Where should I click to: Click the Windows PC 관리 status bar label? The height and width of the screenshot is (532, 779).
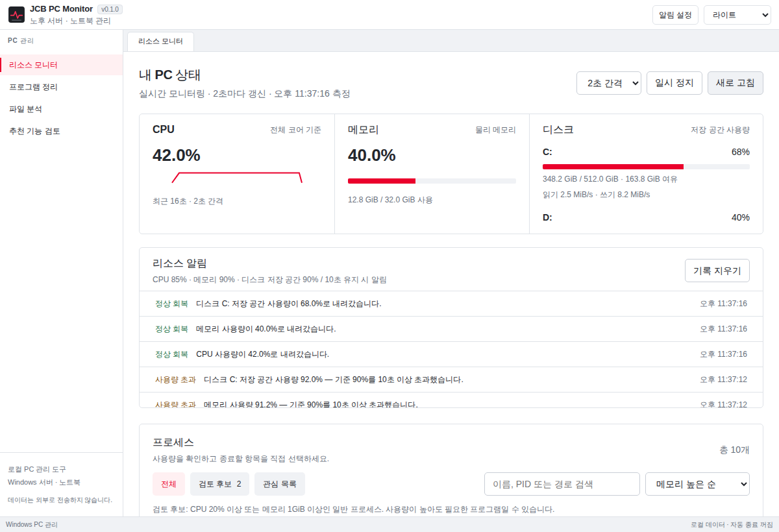coord(32,524)
